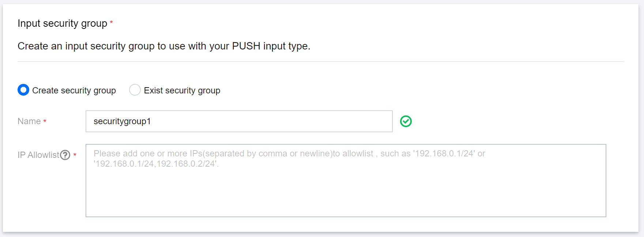Click the "securitygroup1" text in the Name field
The width and height of the screenshot is (644, 237).
(x=122, y=121)
